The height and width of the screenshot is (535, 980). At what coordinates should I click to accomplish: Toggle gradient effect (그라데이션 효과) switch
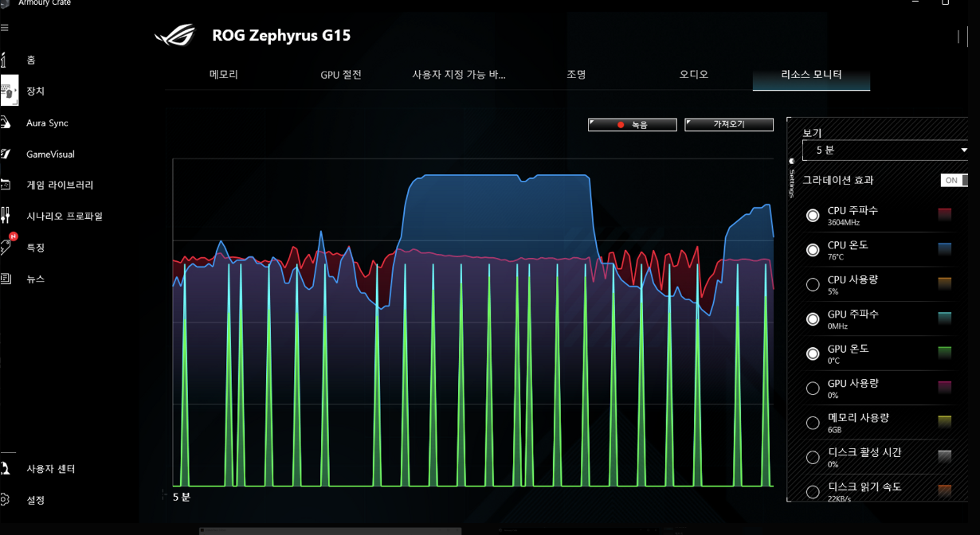coord(955,181)
